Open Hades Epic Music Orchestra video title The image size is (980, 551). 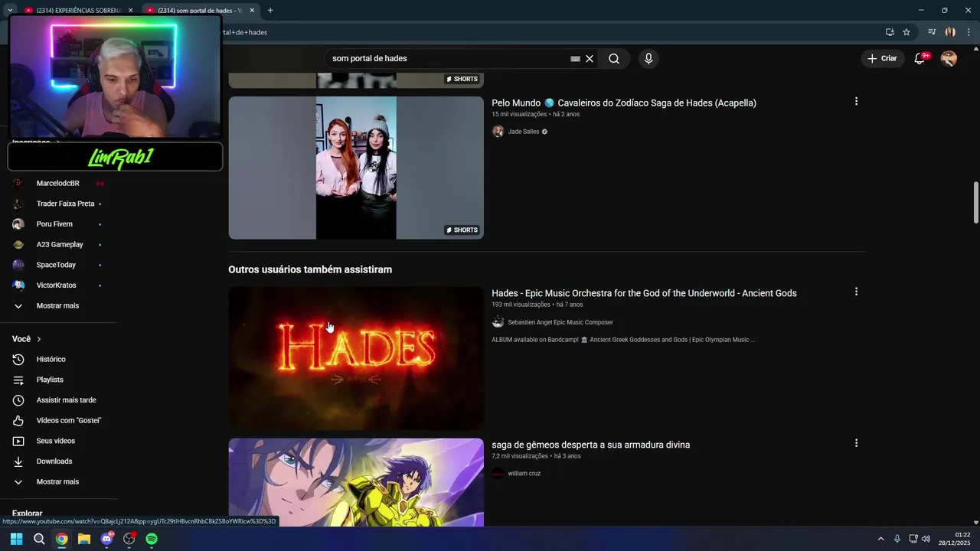pos(644,293)
